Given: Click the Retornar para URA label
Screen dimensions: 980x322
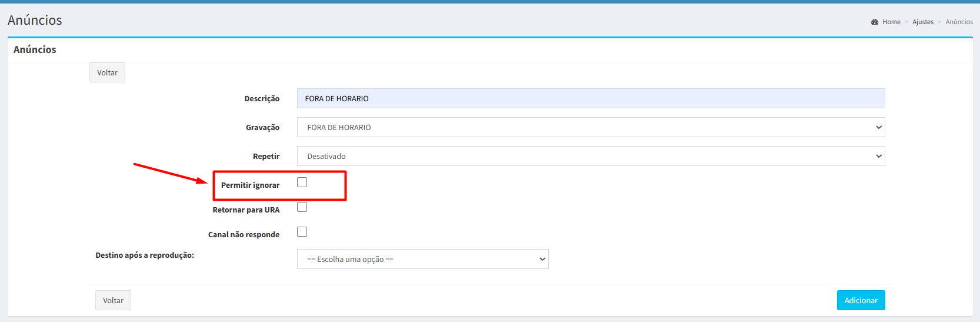Looking at the screenshot, I should coord(246,210).
